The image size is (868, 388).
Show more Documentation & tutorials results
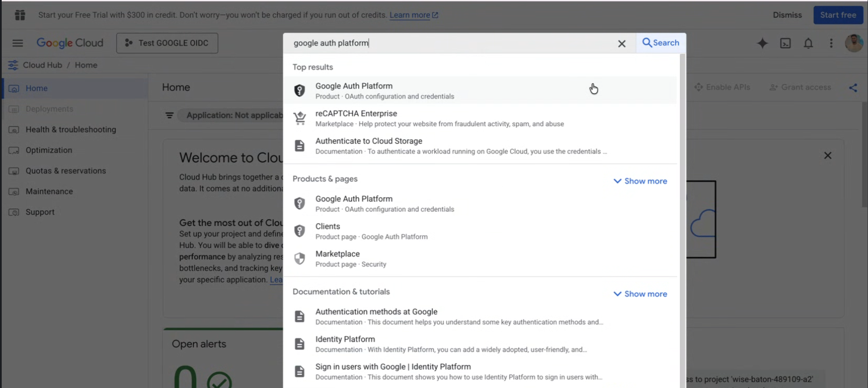pyautogui.click(x=640, y=294)
